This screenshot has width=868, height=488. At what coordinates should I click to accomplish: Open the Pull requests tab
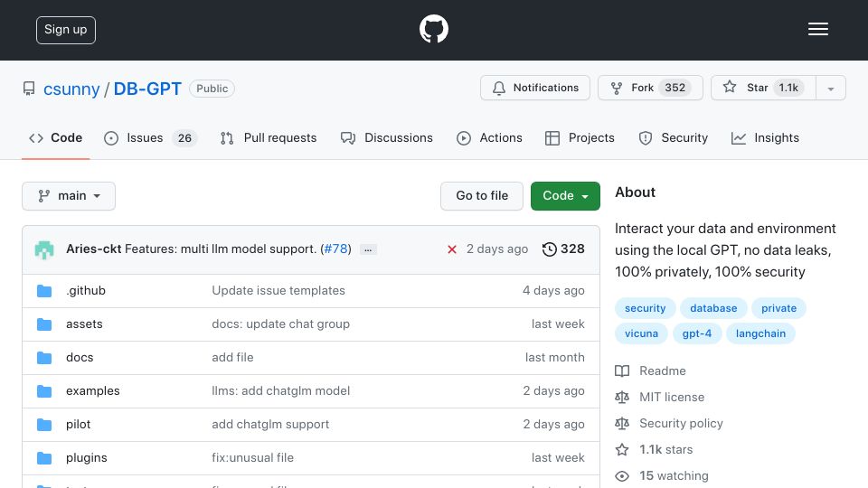pos(269,137)
